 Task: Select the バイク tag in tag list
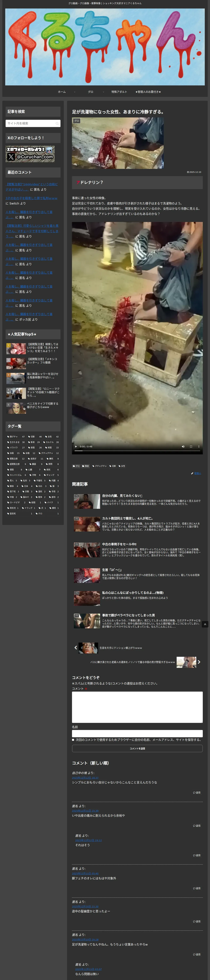point(52,502)
